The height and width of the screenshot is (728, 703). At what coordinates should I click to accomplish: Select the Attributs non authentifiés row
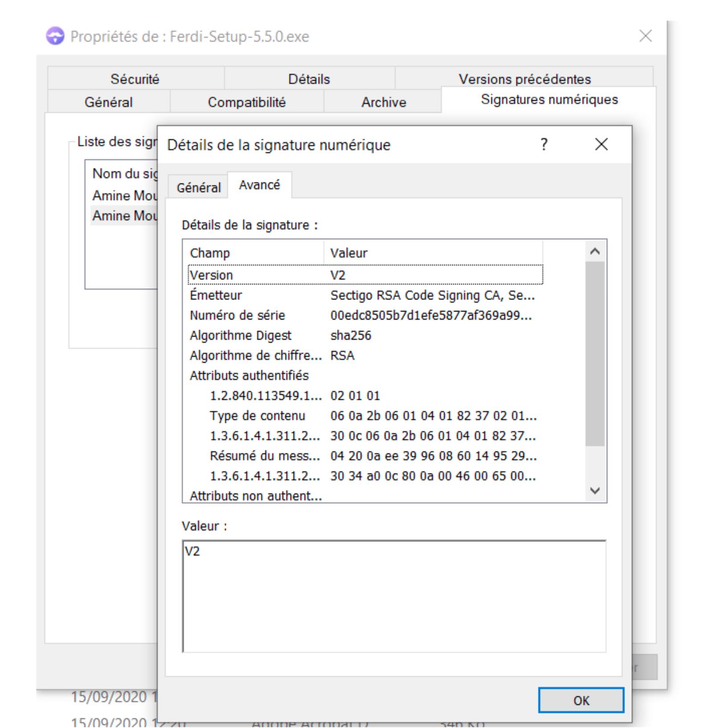[365, 495]
